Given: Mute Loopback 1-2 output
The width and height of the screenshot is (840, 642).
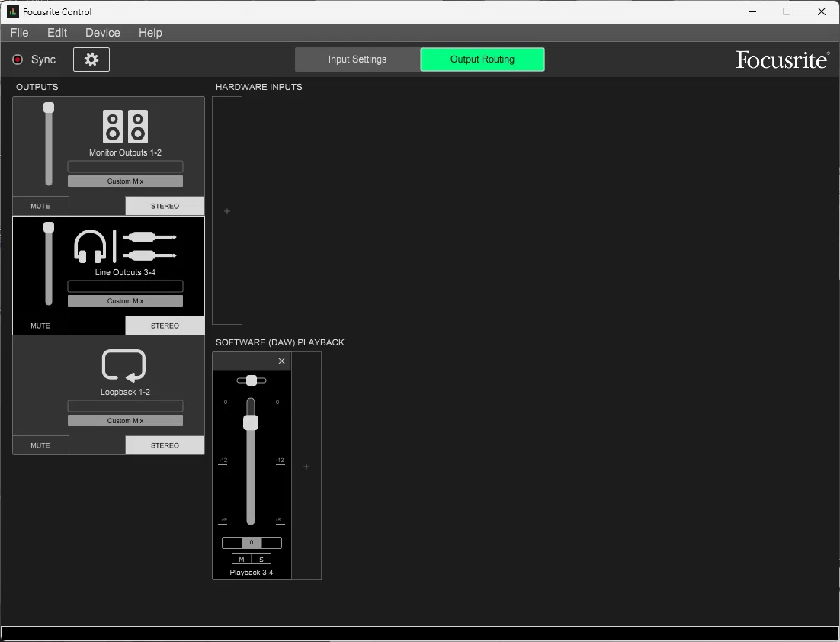Looking at the screenshot, I should (40, 445).
